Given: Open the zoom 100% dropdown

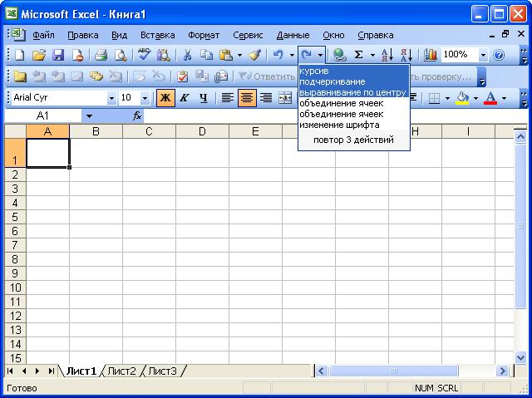Looking at the screenshot, I should tap(483, 55).
